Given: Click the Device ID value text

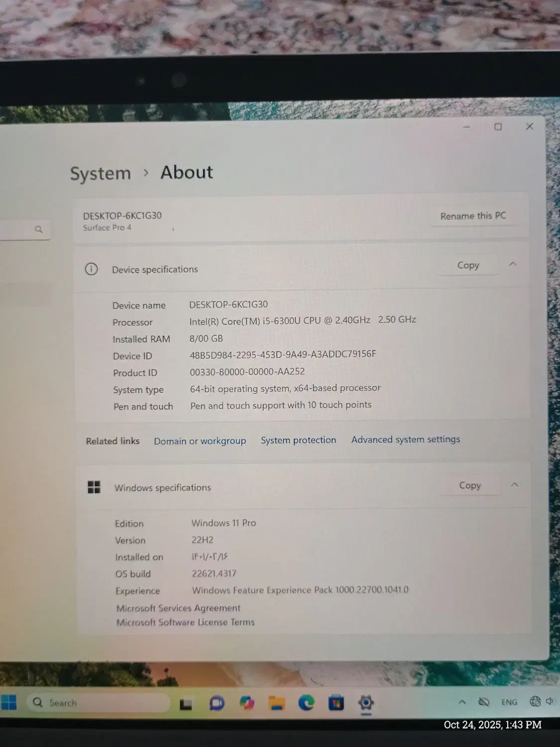Looking at the screenshot, I should (x=283, y=355).
